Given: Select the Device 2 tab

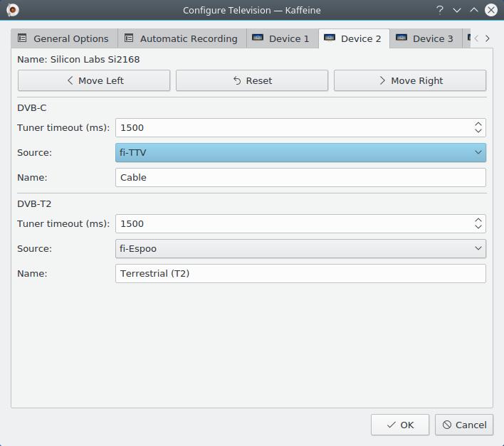Looking at the screenshot, I should click(354, 38).
